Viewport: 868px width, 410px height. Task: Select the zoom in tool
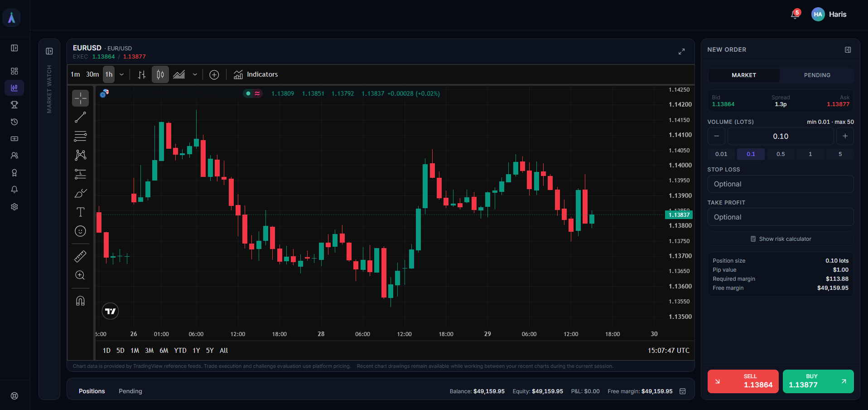(81, 275)
